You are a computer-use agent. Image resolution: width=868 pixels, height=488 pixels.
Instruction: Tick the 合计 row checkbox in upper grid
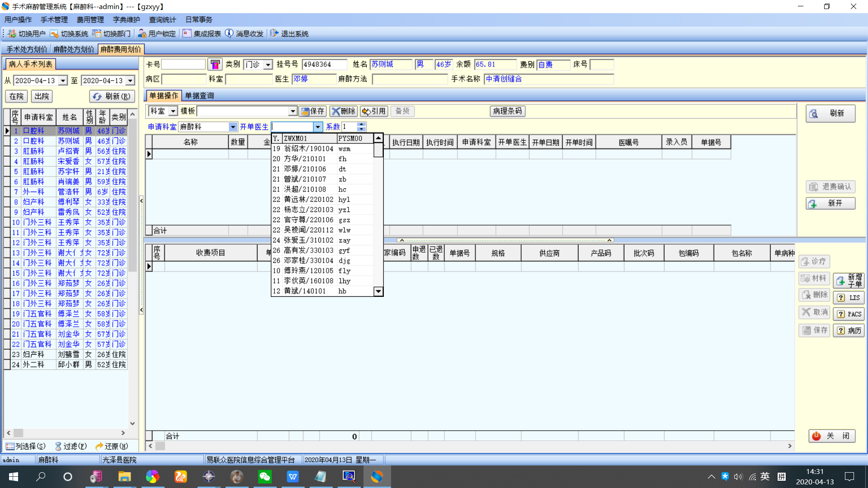tap(149, 230)
